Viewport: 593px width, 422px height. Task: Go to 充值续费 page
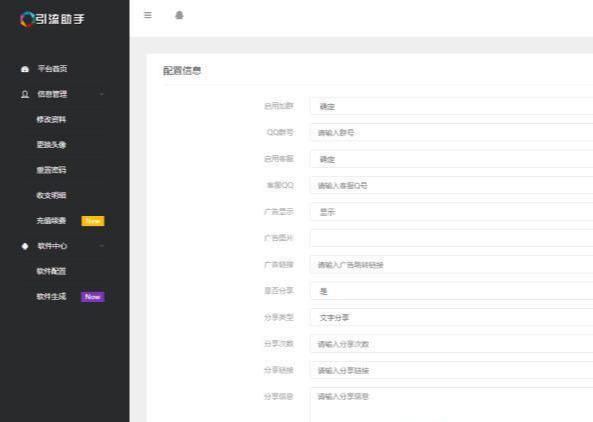tap(51, 220)
